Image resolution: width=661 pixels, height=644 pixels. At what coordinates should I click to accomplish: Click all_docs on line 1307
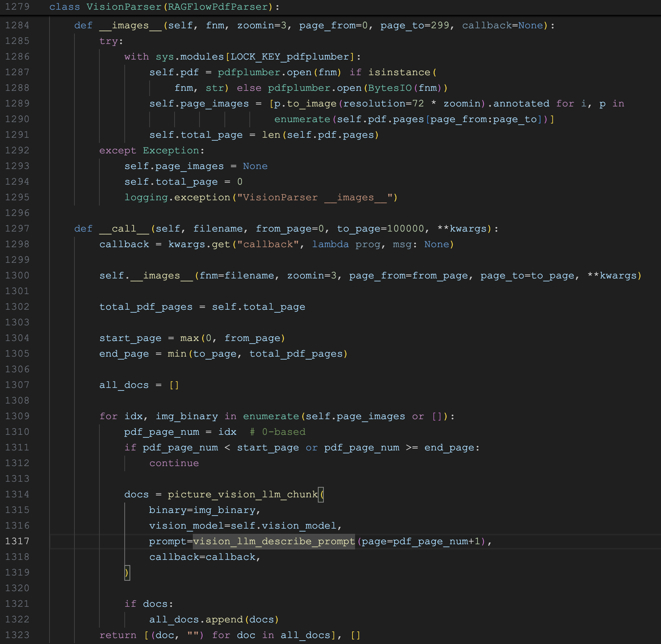point(124,385)
